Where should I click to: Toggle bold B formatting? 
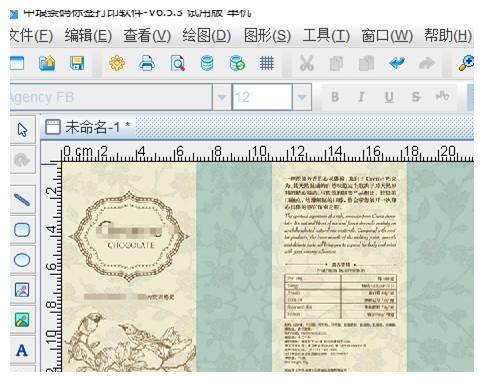(335, 97)
